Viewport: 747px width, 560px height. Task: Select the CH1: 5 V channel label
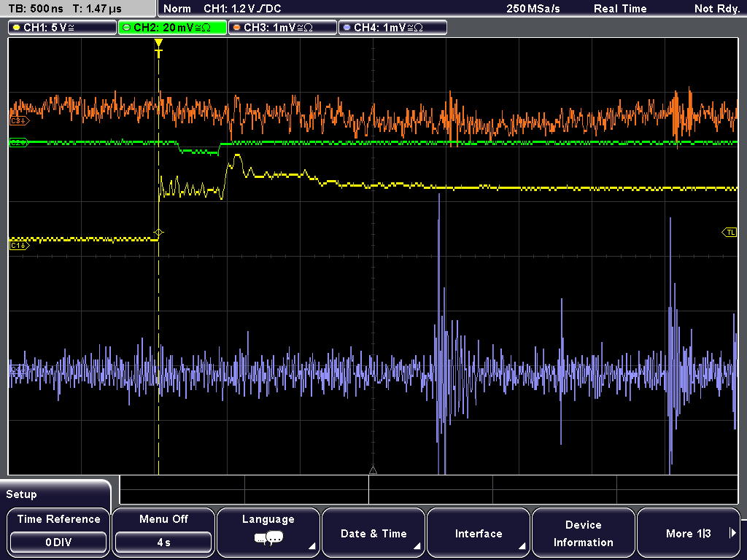click(63, 28)
